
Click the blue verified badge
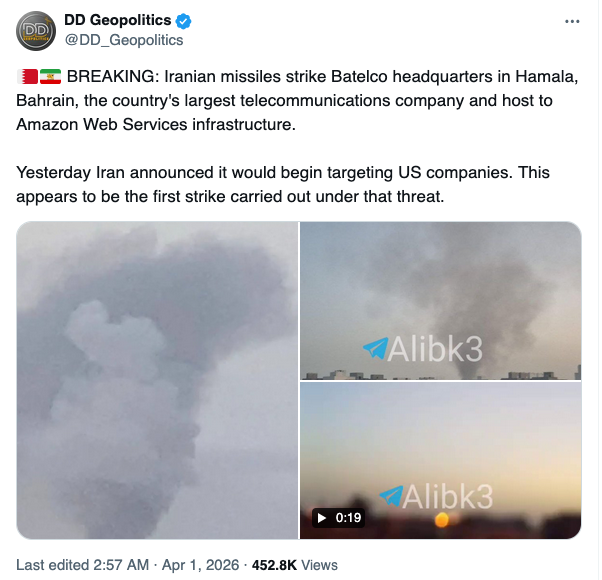184,21
